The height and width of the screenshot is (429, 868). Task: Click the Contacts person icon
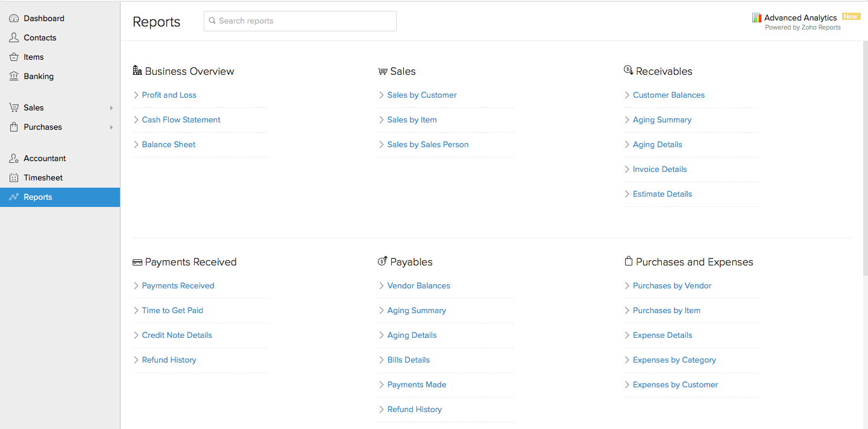tap(14, 38)
